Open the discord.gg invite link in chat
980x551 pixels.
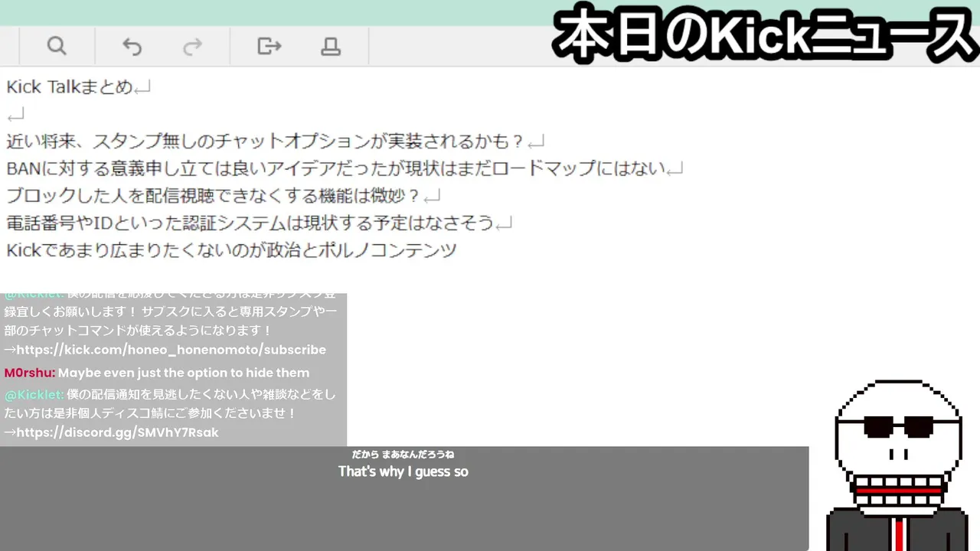117,432
